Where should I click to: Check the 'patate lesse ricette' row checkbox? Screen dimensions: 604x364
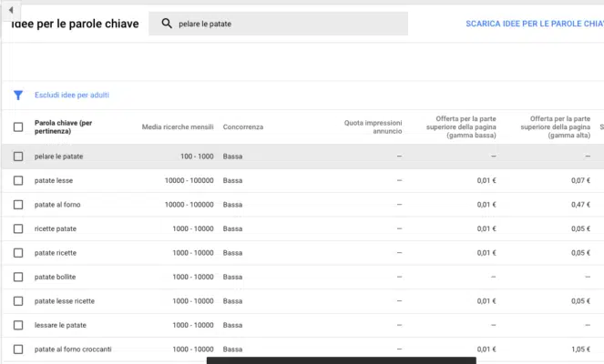(x=18, y=301)
